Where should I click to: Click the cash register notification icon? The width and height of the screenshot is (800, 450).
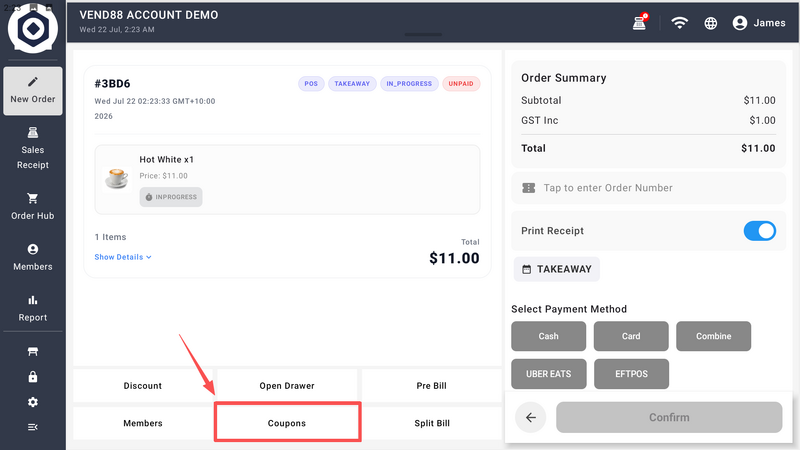[640, 22]
